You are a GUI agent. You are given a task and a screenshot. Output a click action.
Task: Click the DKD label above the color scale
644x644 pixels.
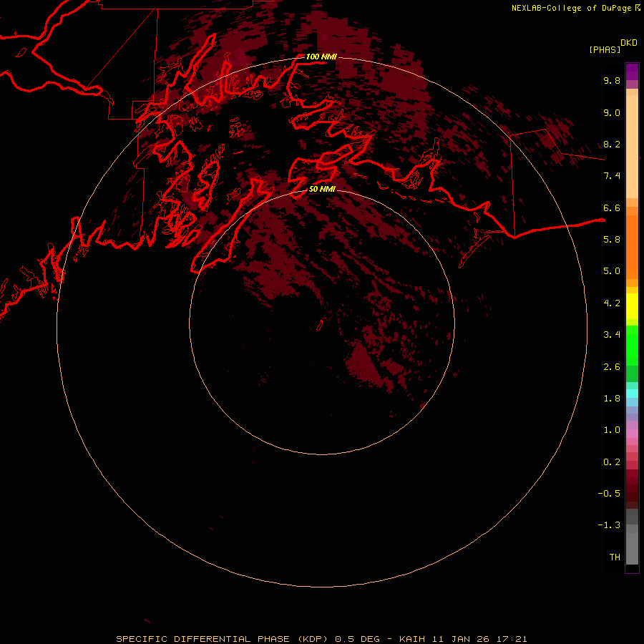(629, 43)
